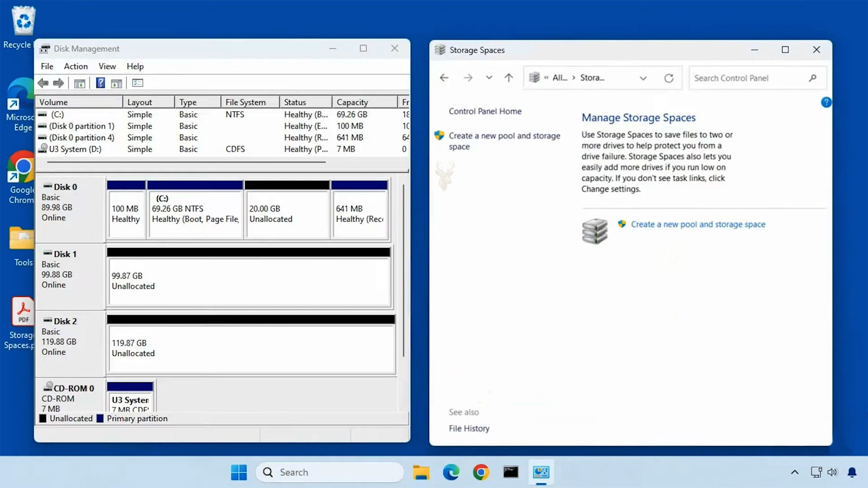
Task: Select the U3 System (D:) volume row
Action: point(222,149)
